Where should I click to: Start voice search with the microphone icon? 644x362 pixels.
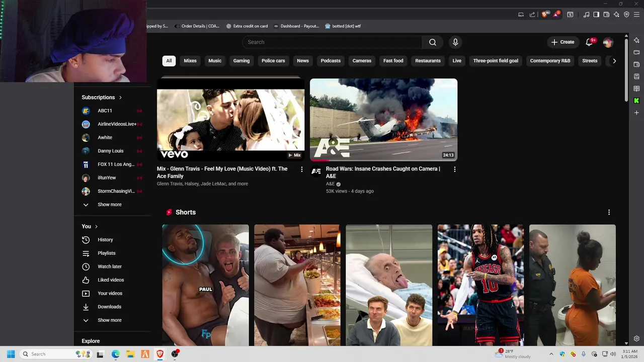coord(455,42)
